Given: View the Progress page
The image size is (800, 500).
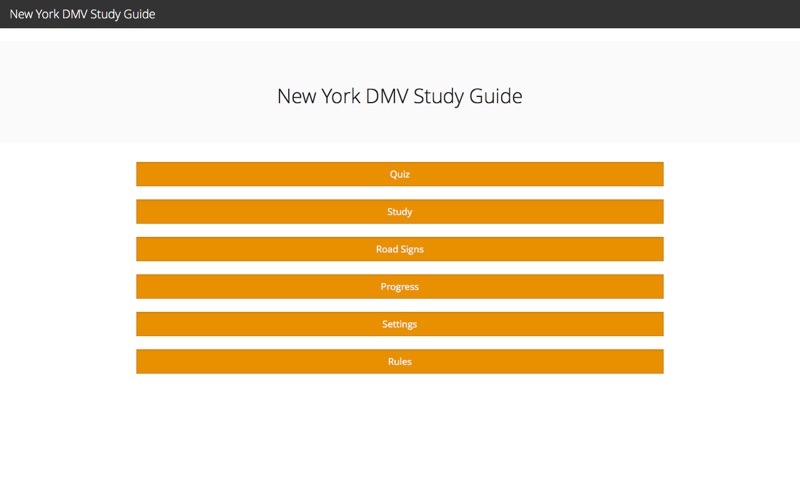Looking at the screenshot, I should [399, 286].
